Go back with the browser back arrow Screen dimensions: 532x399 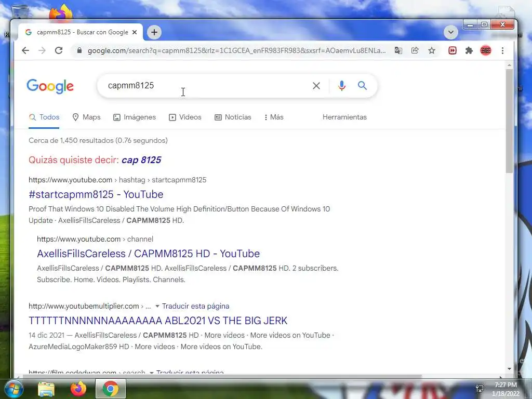click(25, 50)
